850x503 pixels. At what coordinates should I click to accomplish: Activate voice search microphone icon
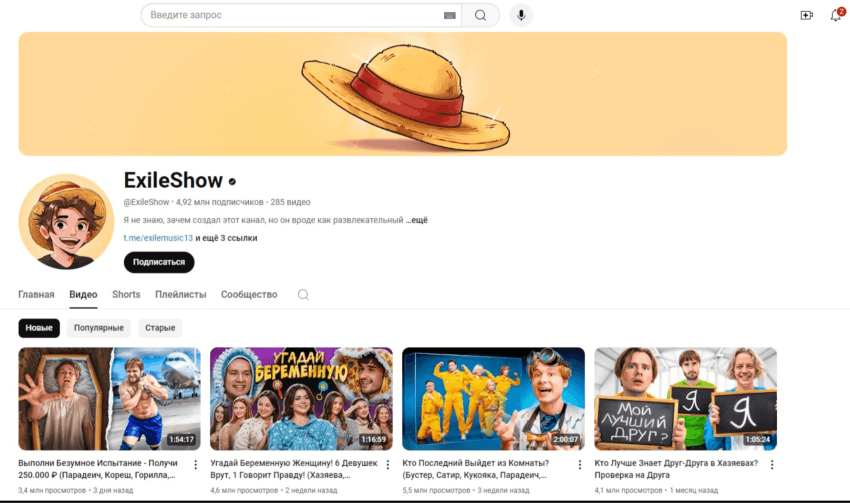pyautogui.click(x=521, y=15)
